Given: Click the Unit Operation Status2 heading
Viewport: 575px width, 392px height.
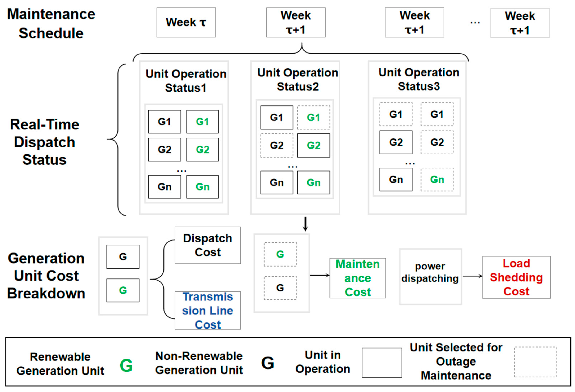Looking at the screenshot, I should click(298, 79).
